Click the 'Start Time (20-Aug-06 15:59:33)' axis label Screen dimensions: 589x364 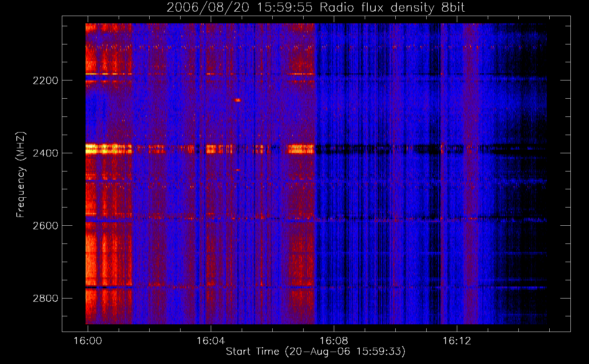[x=316, y=352]
